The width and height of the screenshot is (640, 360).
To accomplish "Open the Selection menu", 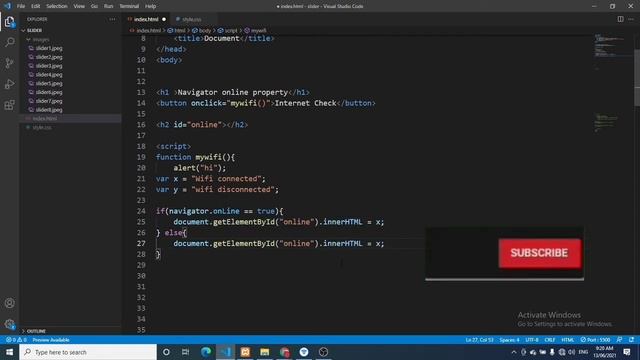I will tap(57, 6).
